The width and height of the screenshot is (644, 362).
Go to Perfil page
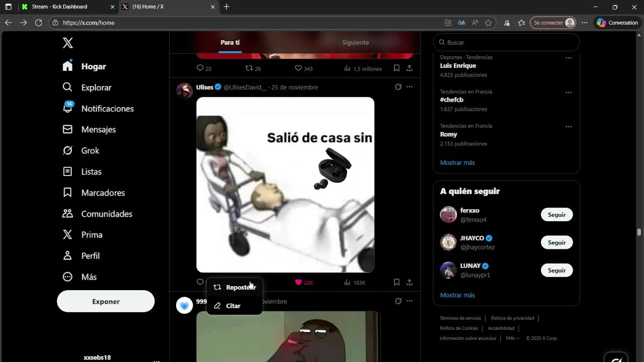[81, 256]
